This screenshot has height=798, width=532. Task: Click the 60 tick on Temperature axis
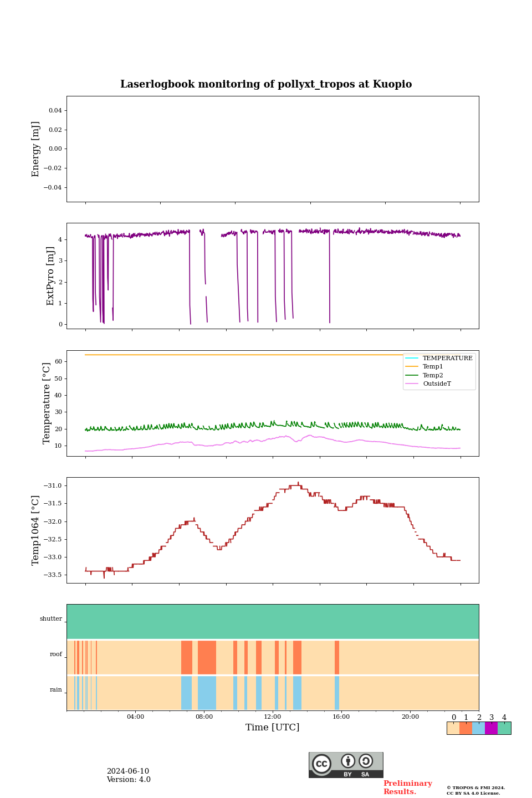(58, 362)
